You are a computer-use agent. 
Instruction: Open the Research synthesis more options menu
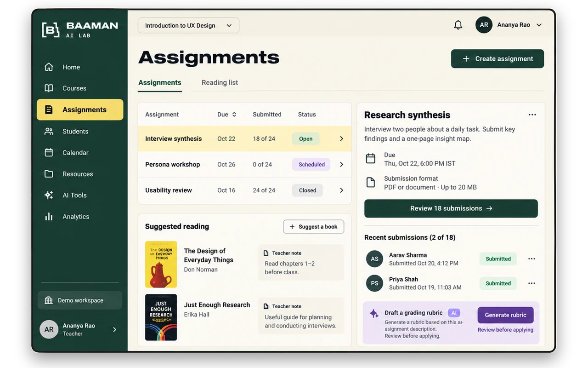click(532, 115)
